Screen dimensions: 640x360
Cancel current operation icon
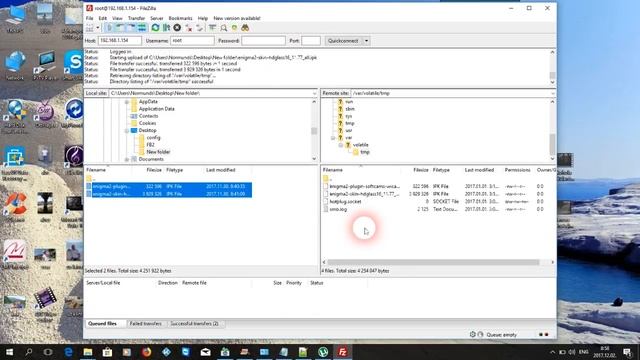(x=177, y=28)
